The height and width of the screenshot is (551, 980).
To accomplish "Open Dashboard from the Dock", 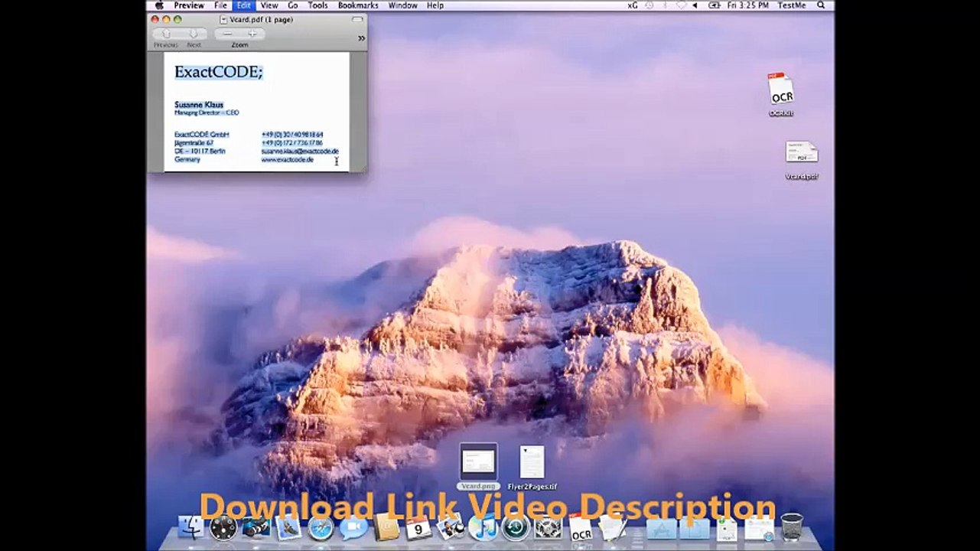I will click(223, 527).
